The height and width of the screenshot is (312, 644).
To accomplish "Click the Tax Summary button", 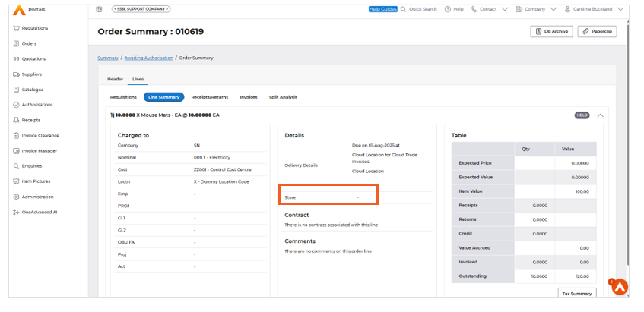I will [577, 294].
